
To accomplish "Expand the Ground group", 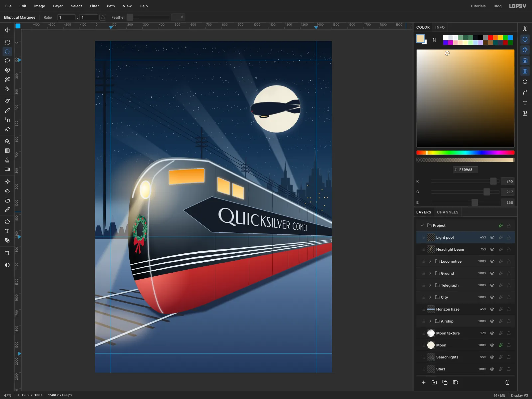I will tap(430, 273).
